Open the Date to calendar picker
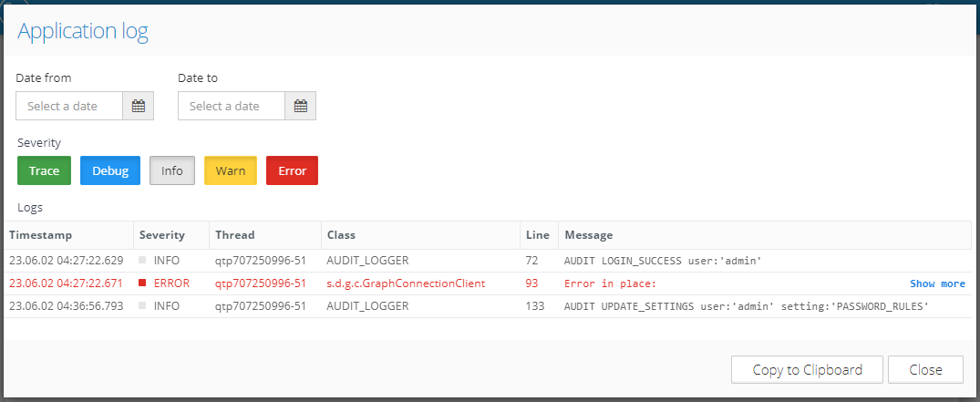Viewport: 980px width, 402px height. [x=301, y=107]
